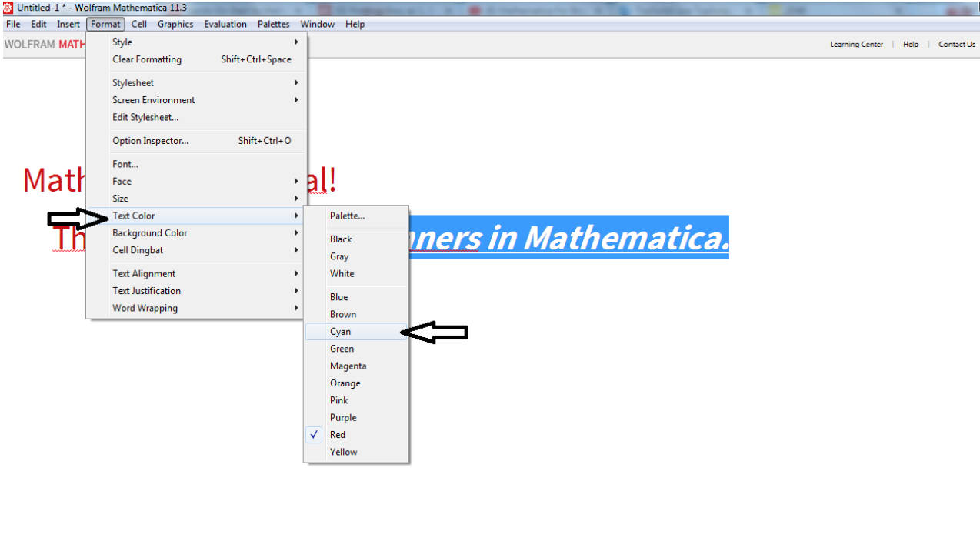Viewport: 980px width, 545px height.
Task: Choose Yellow text color
Action: coord(356,452)
